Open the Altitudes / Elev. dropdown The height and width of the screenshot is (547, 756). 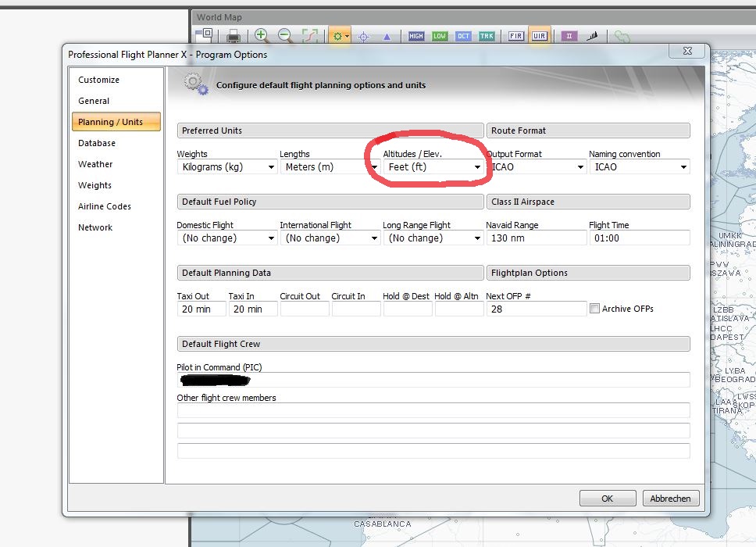pyautogui.click(x=433, y=167)
